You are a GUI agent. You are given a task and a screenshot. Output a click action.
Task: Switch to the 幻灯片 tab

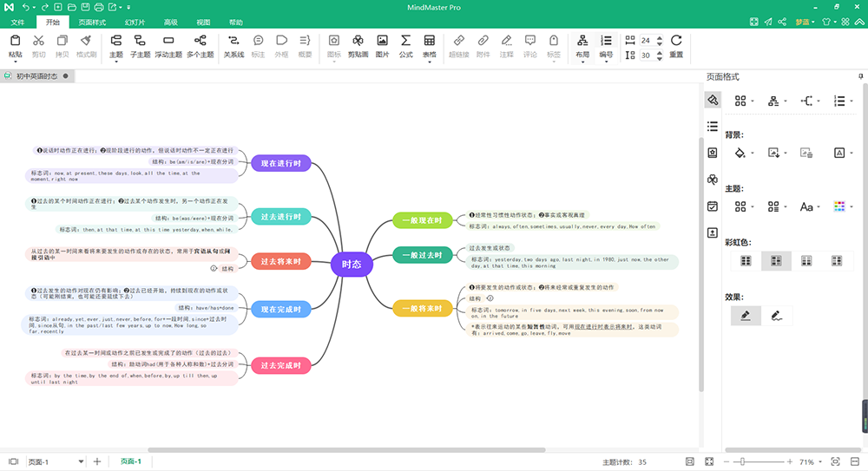(x=135, y=23)
